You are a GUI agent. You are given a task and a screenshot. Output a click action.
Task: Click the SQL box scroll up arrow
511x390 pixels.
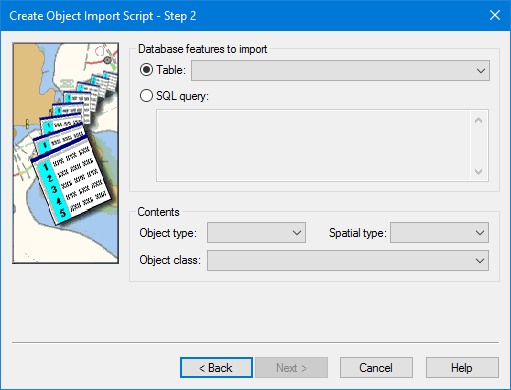click(x=479, y=120)
